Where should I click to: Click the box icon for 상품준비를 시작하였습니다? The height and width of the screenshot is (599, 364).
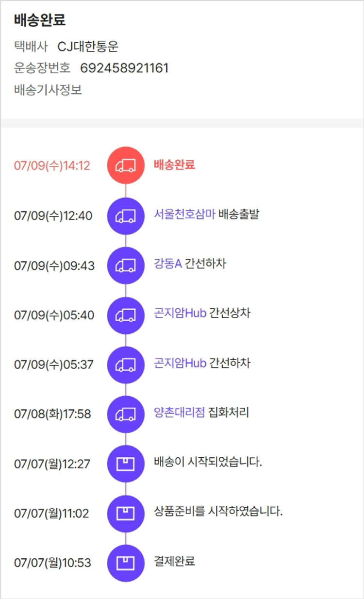coord(126,514)
